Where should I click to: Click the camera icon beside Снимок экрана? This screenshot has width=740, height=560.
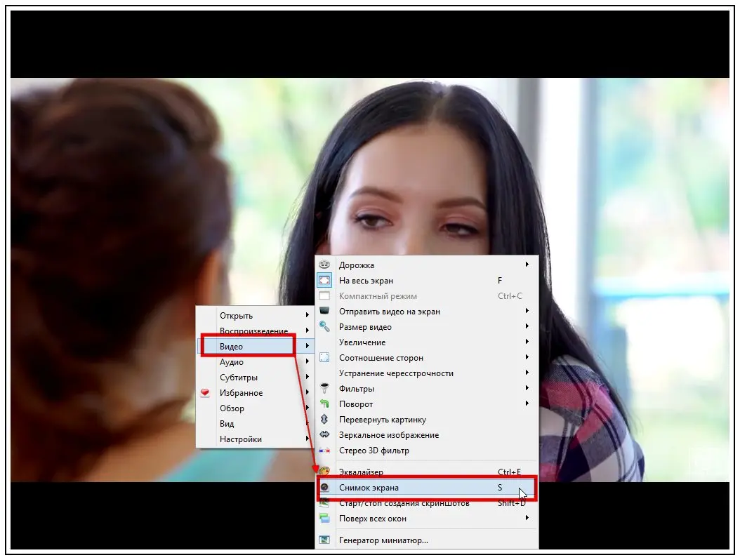click(324, 487)
